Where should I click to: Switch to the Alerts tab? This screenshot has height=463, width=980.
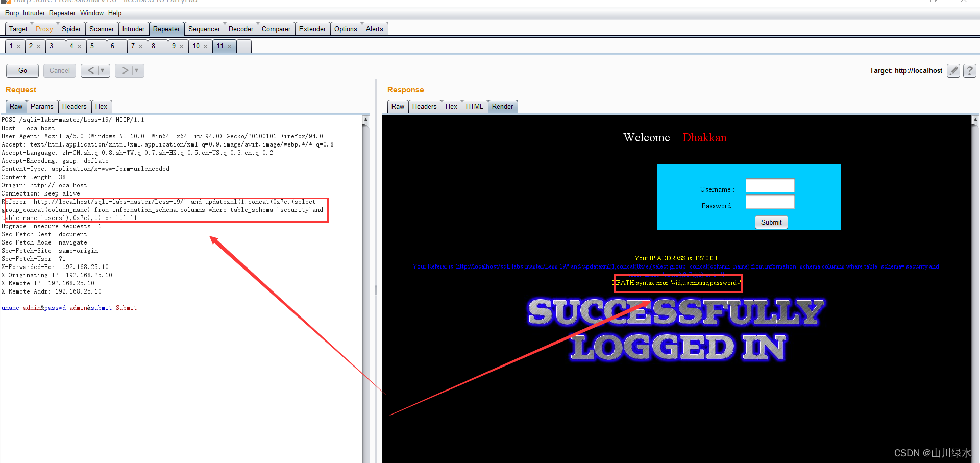[x=375, y=29]
